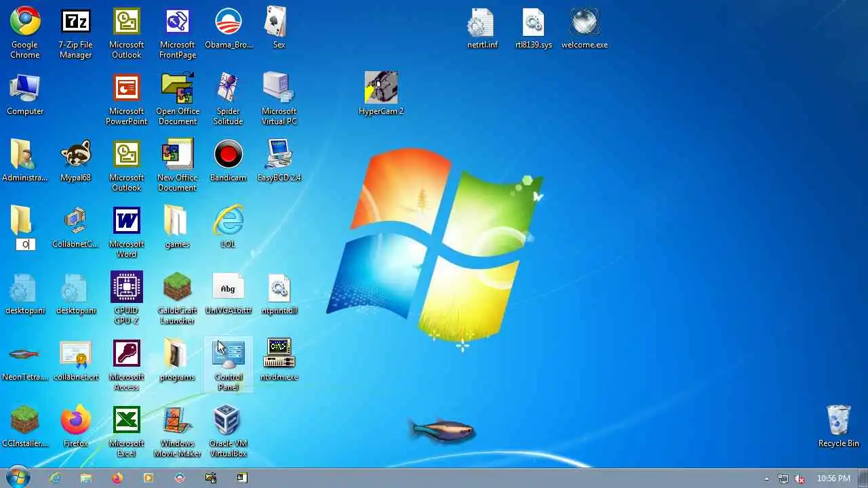Screen dimensions: 868x488
Task: Click the Obama logo taskbar icon
Action: (x=180, y=478)
